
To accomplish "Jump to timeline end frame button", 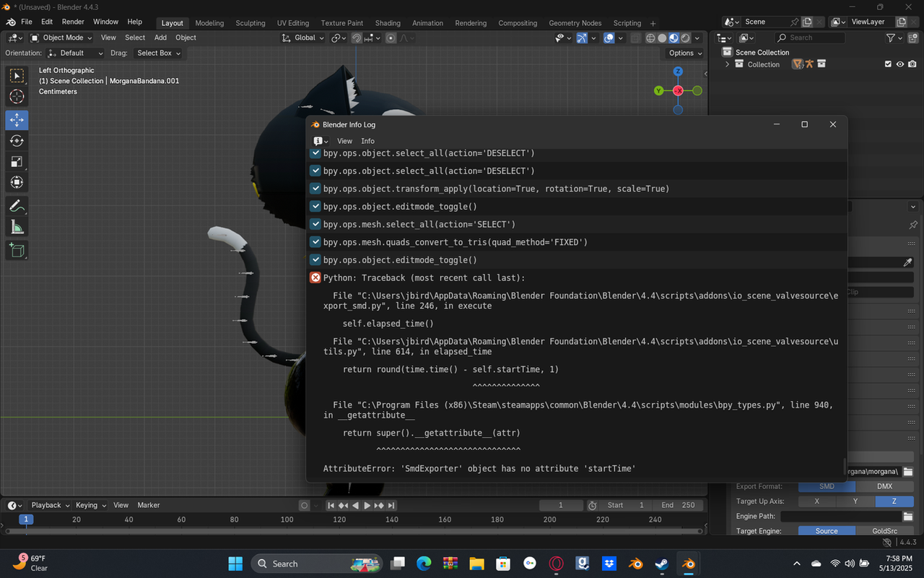I will click(x=391, y=505).
